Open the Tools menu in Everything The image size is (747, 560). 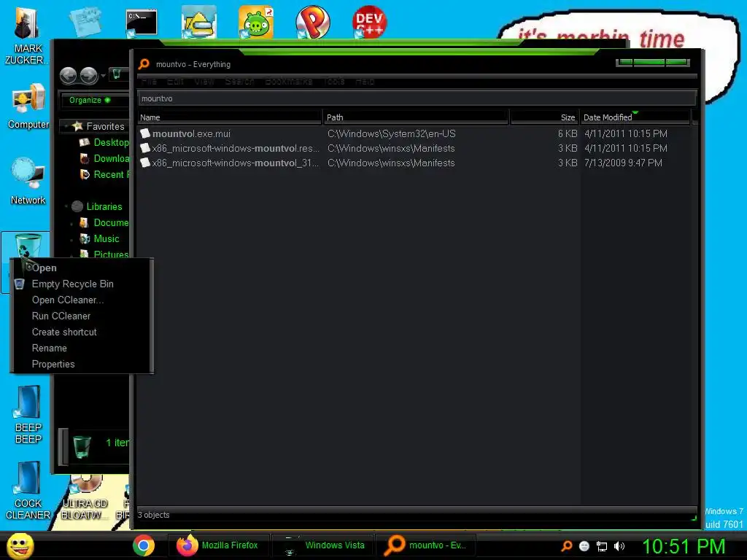[x=334, y=82]
